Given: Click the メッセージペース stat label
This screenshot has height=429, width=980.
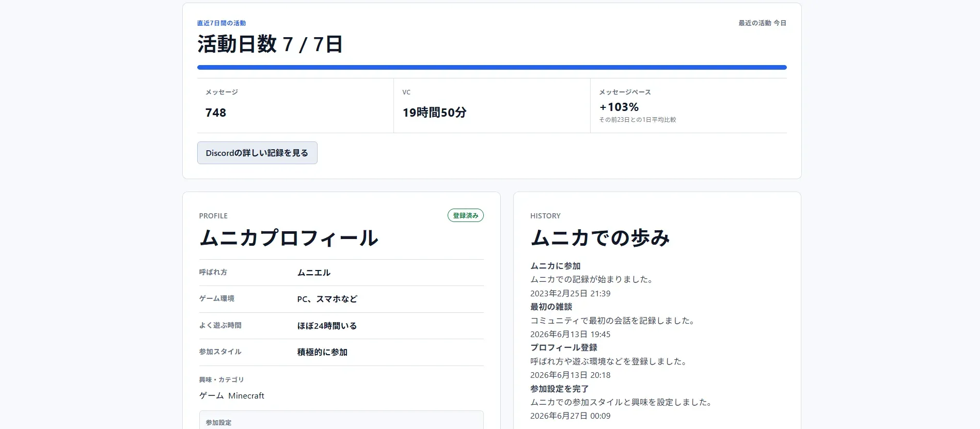Looking at the screenshot, I should pyautogui.click(x=625, y=92).
